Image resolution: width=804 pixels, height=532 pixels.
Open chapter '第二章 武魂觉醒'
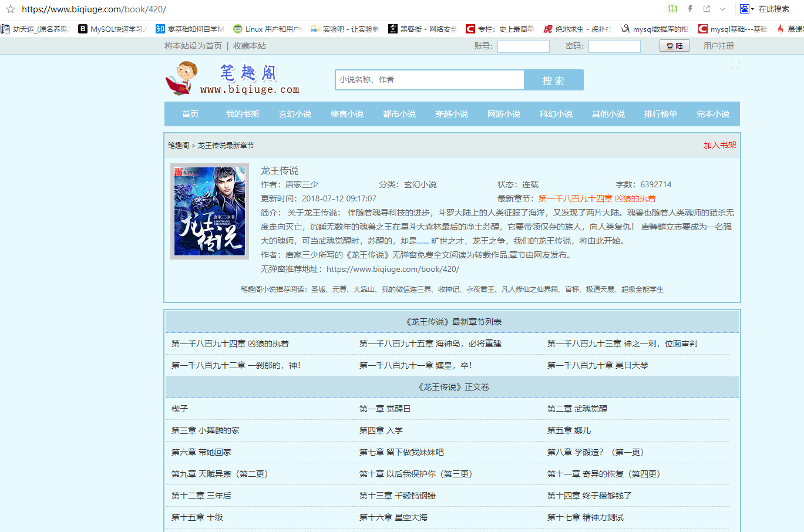tap(577, 409)
